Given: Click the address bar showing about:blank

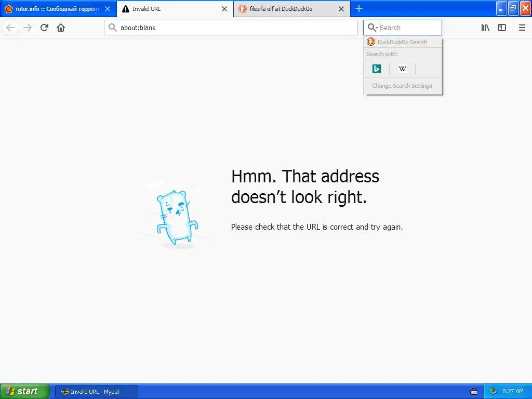Looking at the screenshot, I should pyautogui.click(x=231, y=28).
